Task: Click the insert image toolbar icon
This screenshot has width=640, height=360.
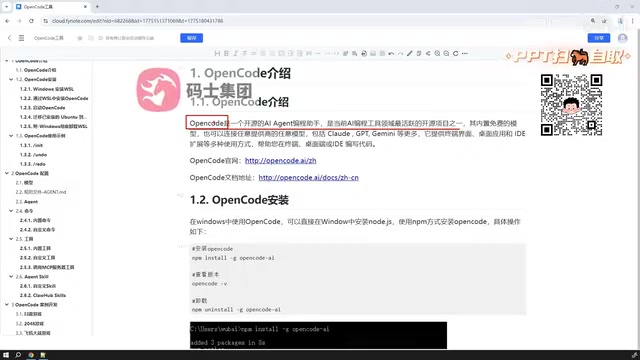Action: [x=373, y=53]
